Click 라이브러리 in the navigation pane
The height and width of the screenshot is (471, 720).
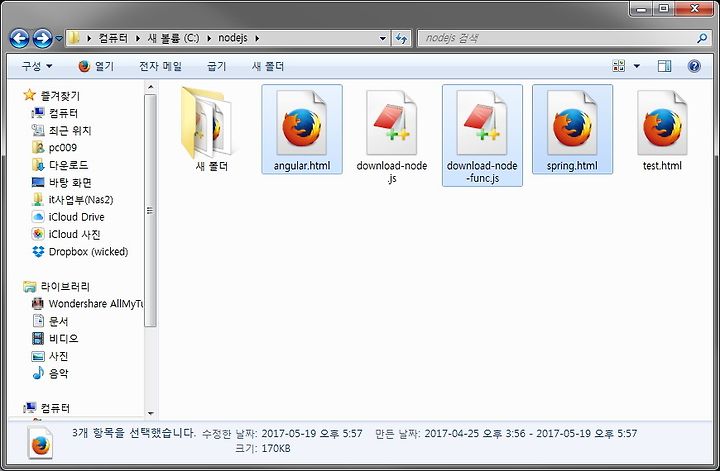pyautogui.click(x=65, y=286)
